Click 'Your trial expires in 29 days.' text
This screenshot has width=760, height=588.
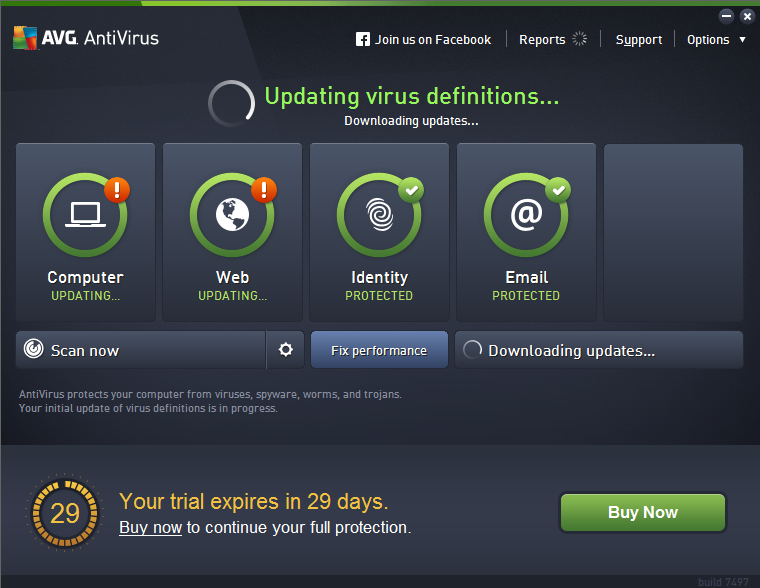[254, 502]
